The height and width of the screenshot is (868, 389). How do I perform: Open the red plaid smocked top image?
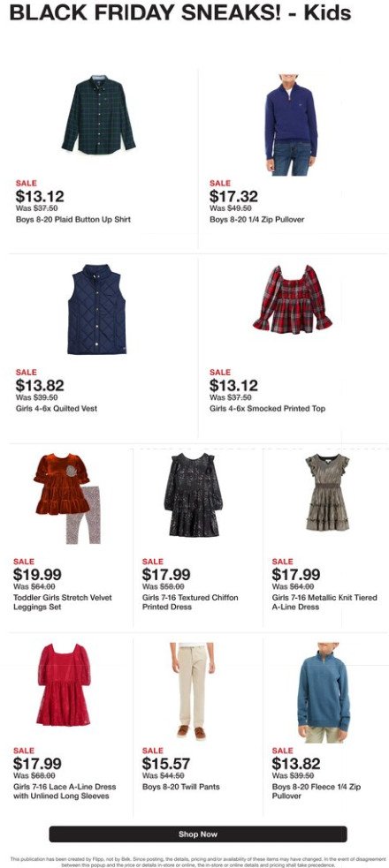[x=293, y=299]
